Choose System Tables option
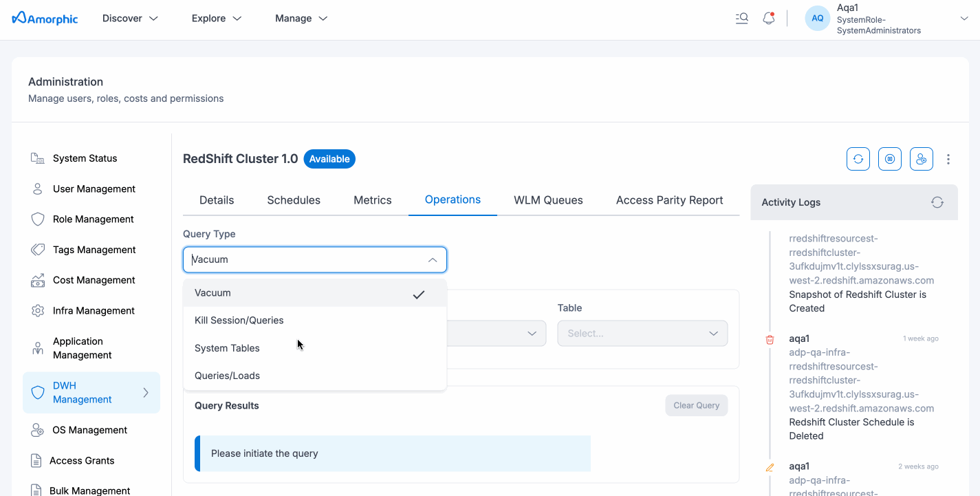The height and width of the screenshot is (496, 980). tap(315, 348)
